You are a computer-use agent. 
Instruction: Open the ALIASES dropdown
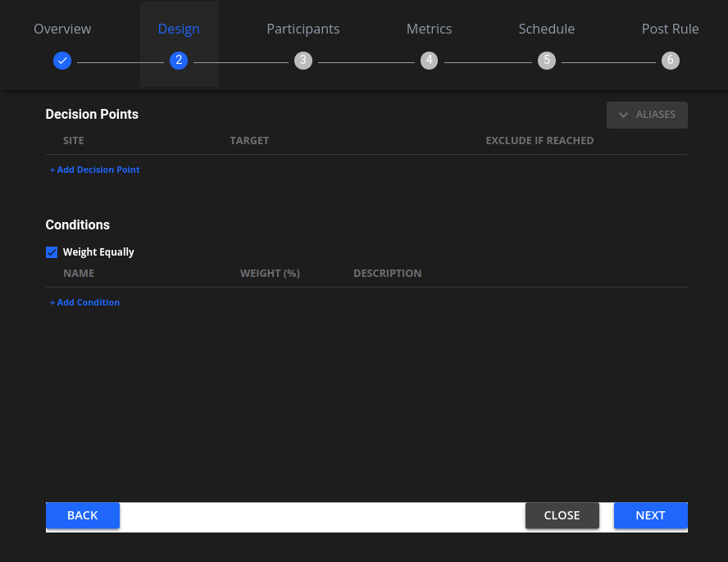coord(647,115)
